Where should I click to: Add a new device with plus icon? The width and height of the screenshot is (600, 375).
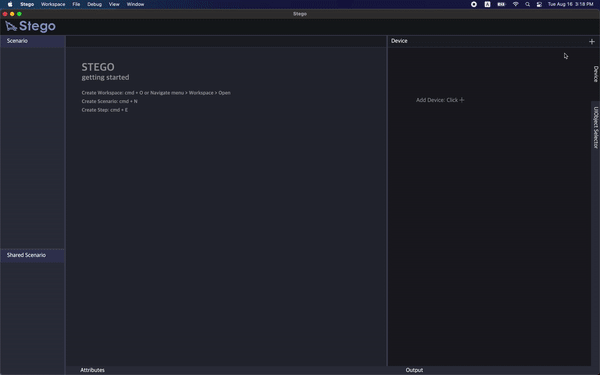pos(592,41)
